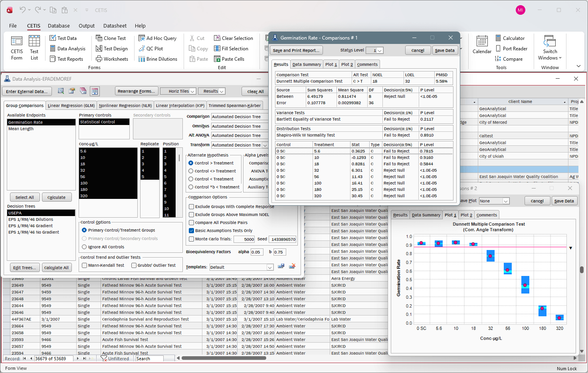Open Test Reports from ribbon
This screenshot has height=373, width=588.
tap(66, 59)
